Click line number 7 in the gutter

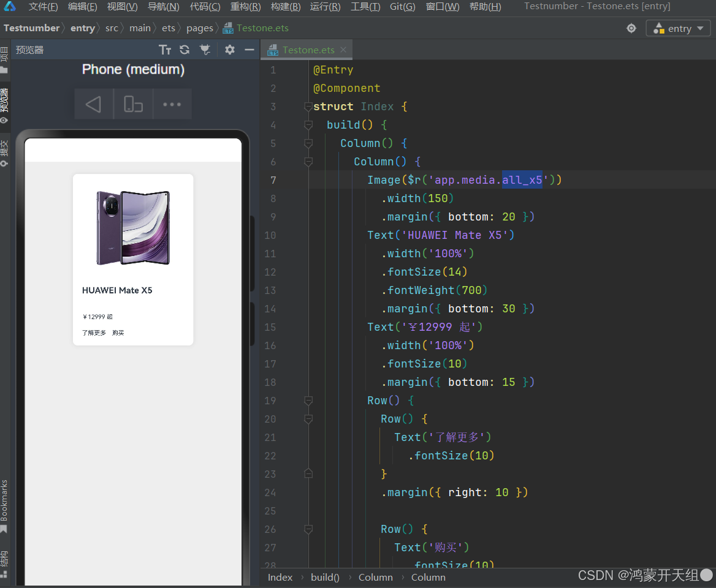tap(273, 180)
